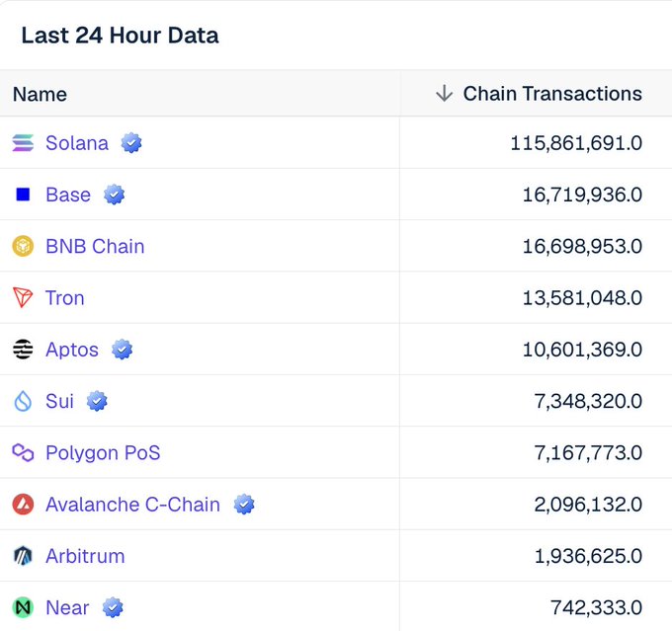
Task: Click the BNB Chain coin logo
Action: tap(23, 246)
